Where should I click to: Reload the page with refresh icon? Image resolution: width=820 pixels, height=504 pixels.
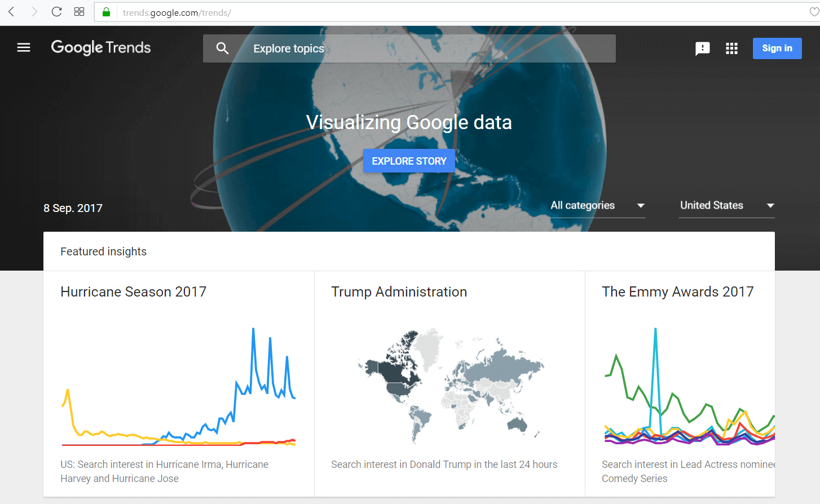tap(56, 12)
